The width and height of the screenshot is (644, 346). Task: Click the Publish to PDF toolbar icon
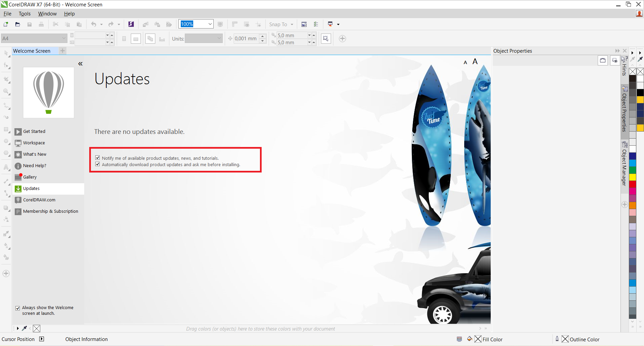(169, 24)
